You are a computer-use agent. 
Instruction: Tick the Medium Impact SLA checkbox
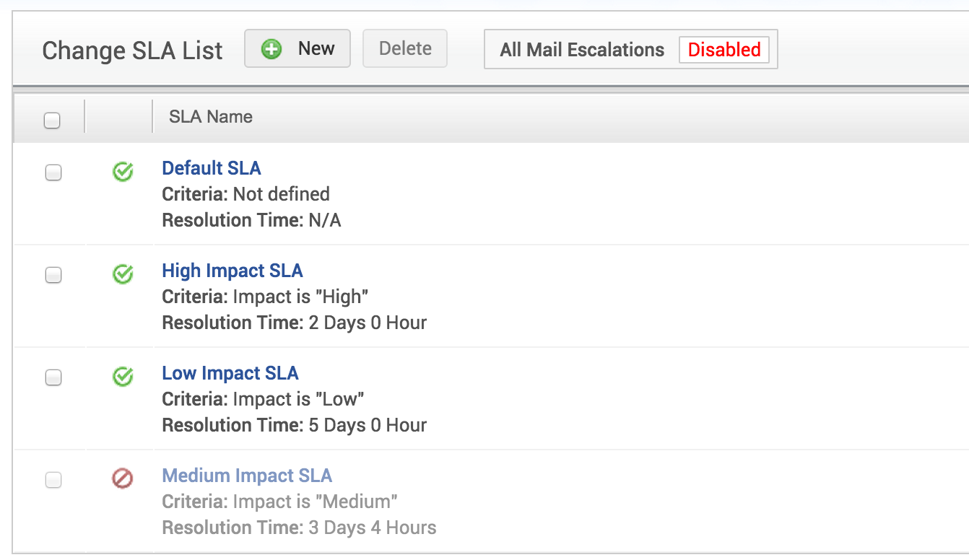pyautogui.click(x=53, y=480)
